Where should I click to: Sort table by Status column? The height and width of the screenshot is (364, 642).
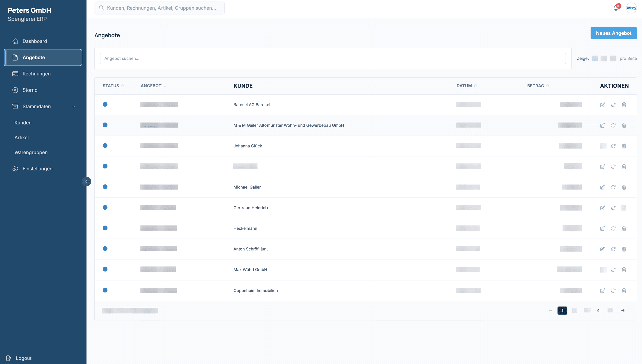[113, 86]
